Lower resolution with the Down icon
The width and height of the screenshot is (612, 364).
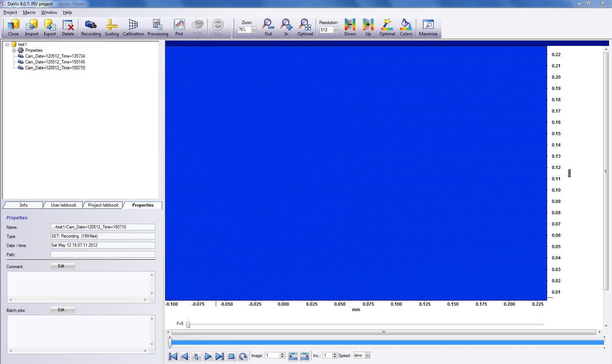(x=350, y=28)
